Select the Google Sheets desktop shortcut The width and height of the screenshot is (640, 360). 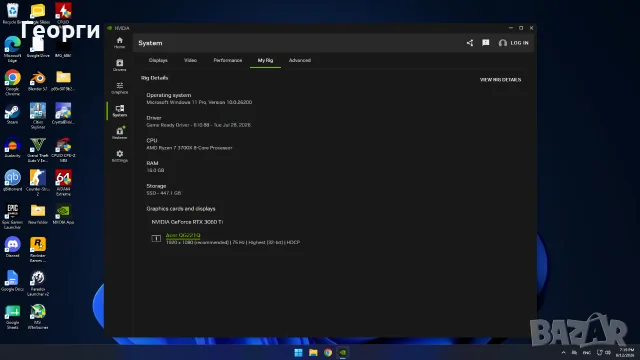pos(12,317)
